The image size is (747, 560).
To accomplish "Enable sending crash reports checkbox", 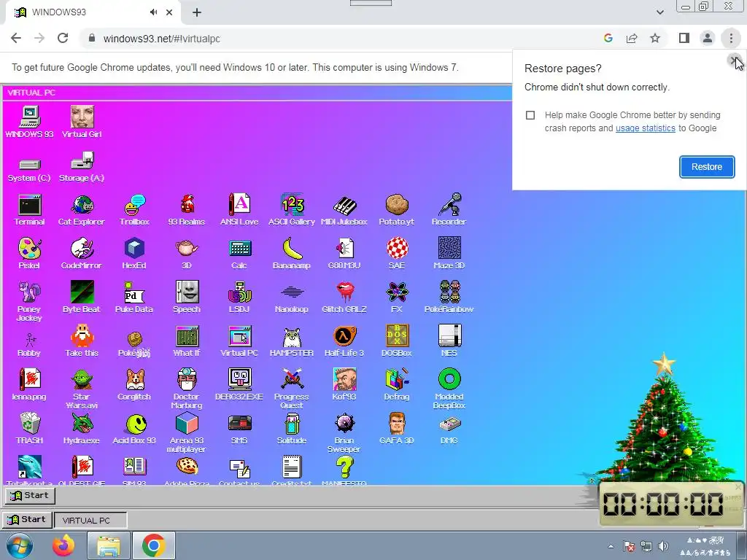I will point(530,115).
